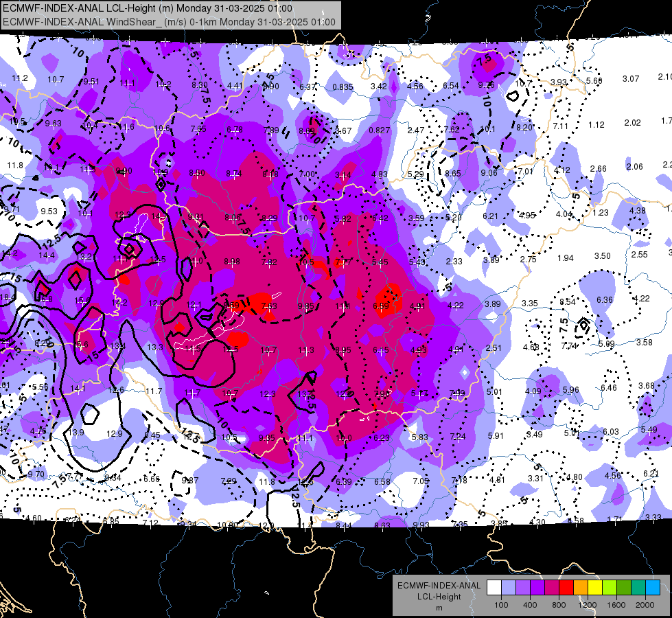
Task: Select the magenta legend swatch left of 800
Action: (552, 588)
